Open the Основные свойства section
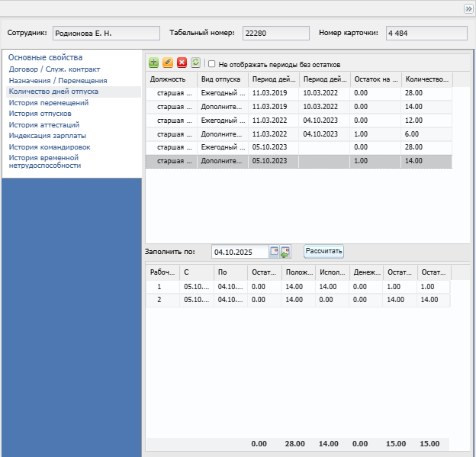 45,57
